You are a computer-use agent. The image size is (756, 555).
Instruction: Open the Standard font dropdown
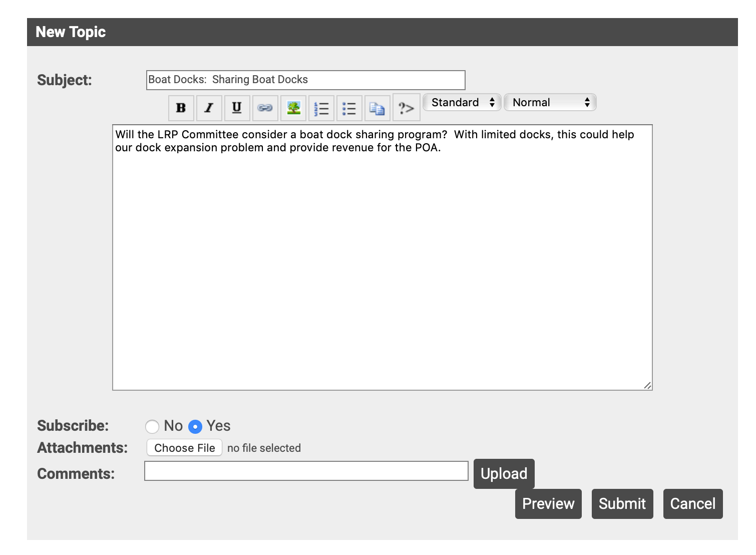tap(462, 102)
